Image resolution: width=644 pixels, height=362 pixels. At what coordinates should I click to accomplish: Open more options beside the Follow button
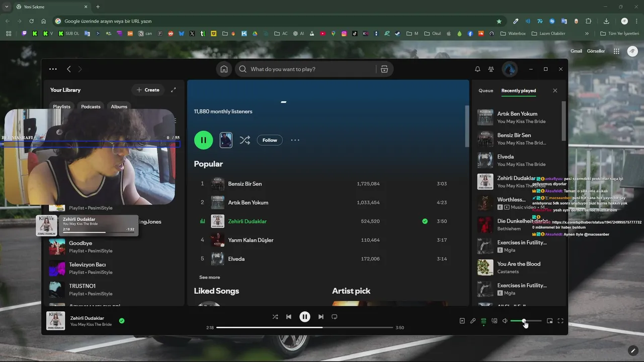tap(295, 140)
